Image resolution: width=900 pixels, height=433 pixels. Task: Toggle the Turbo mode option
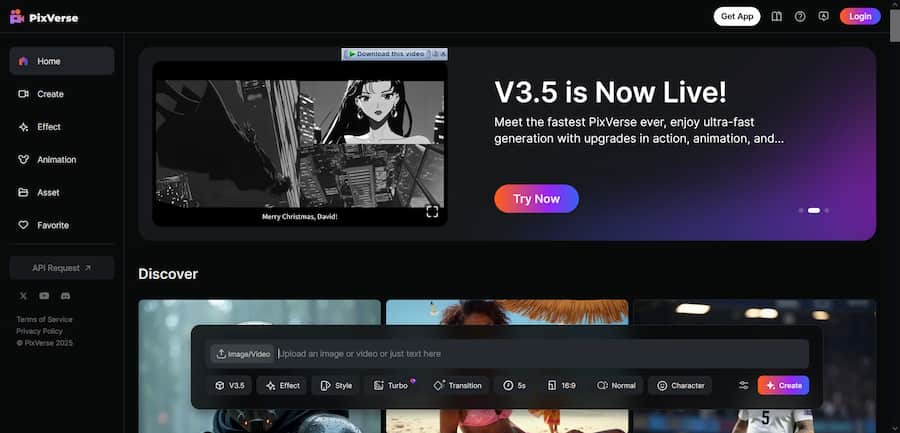(x=392, y=385)
